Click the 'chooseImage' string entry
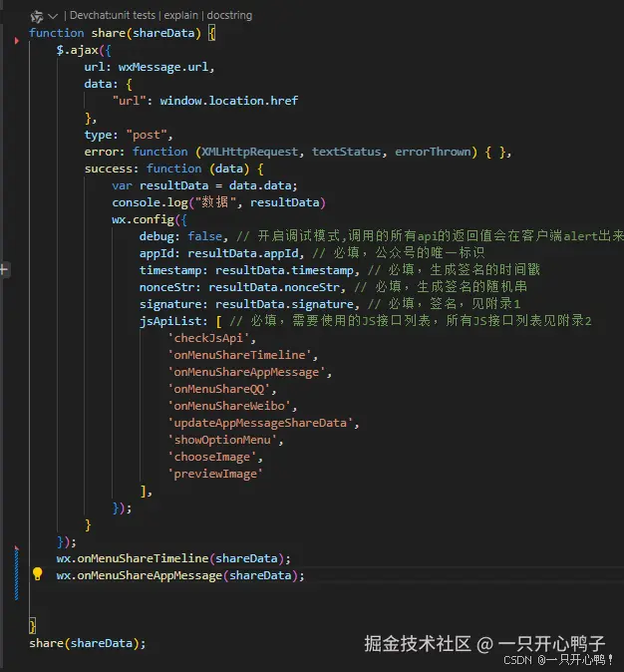Image resolution: width=624 pixels, height=672 pixels. coord(212,457)
